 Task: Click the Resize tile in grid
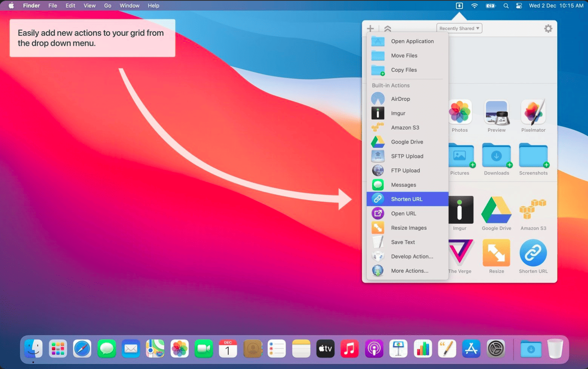pyautogui.click(x=496, y=253)
